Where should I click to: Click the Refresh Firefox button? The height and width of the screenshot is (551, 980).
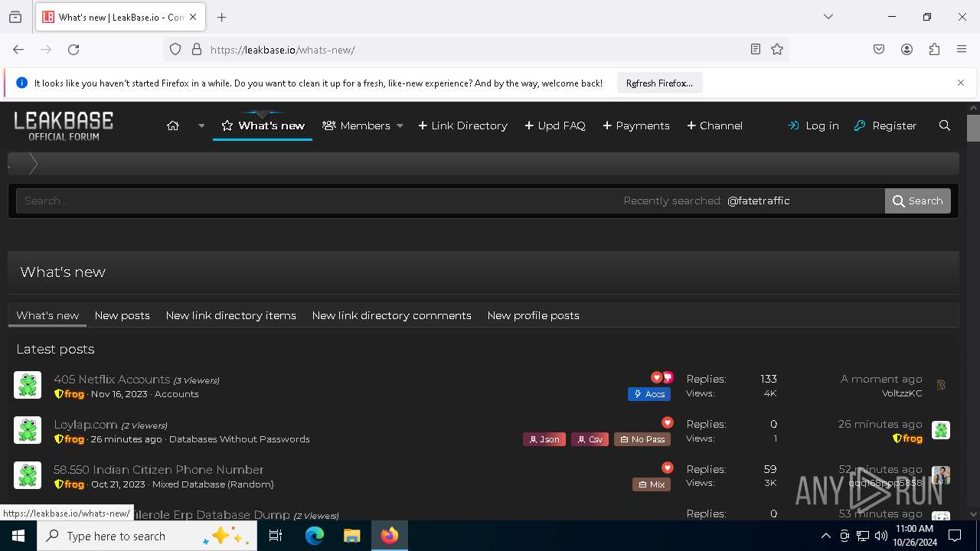[659, 83]
